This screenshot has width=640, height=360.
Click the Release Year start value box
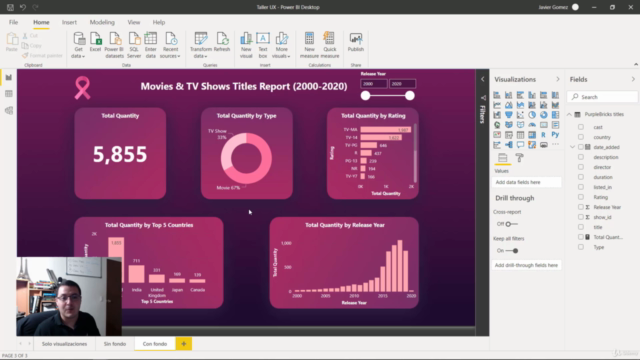pyautogui.click(x=374, y=84)
